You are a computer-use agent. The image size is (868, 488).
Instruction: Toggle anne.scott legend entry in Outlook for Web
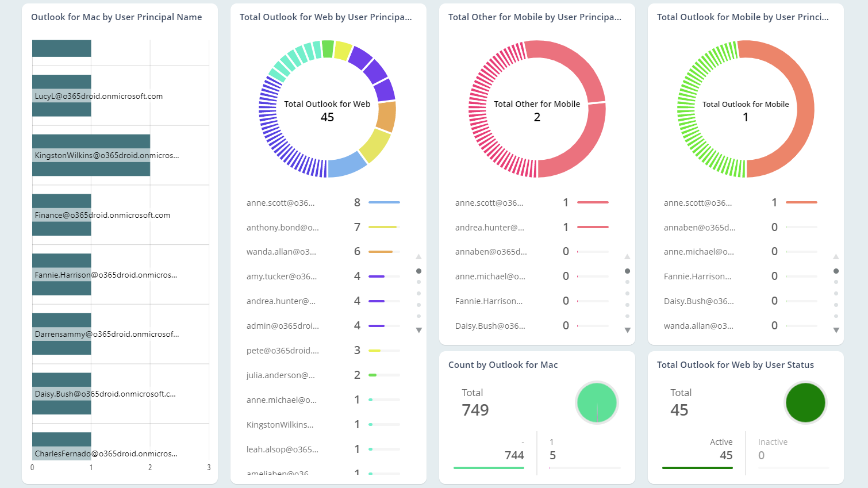(x=281, y=203)
